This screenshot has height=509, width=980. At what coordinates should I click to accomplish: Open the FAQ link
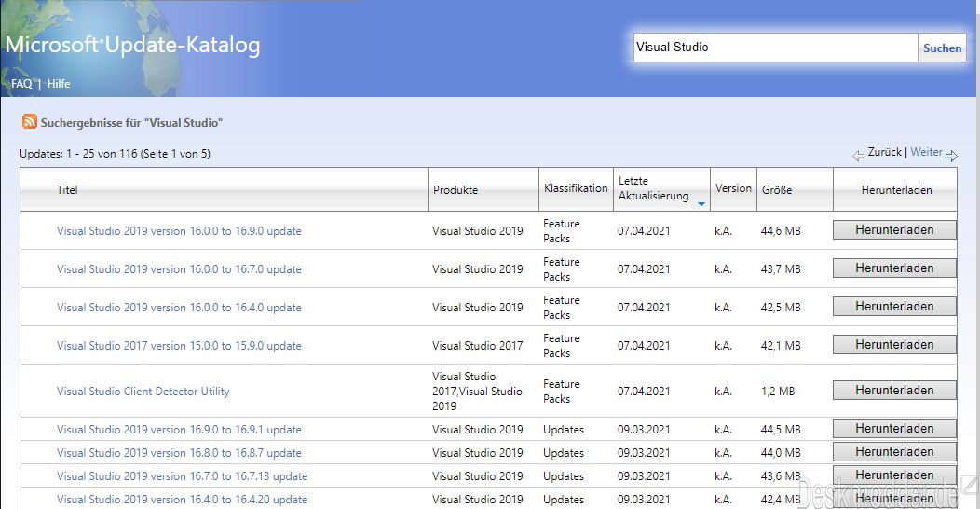click(x=21, y=84)
